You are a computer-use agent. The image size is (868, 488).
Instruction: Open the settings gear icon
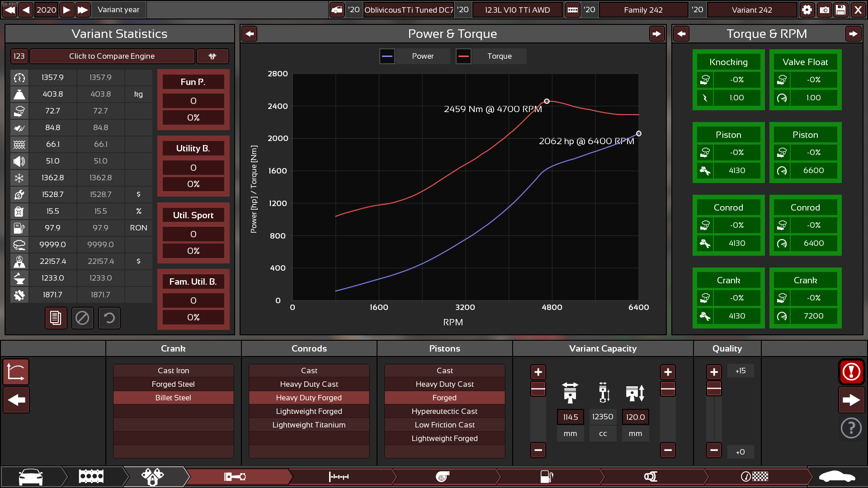(807, 9)
